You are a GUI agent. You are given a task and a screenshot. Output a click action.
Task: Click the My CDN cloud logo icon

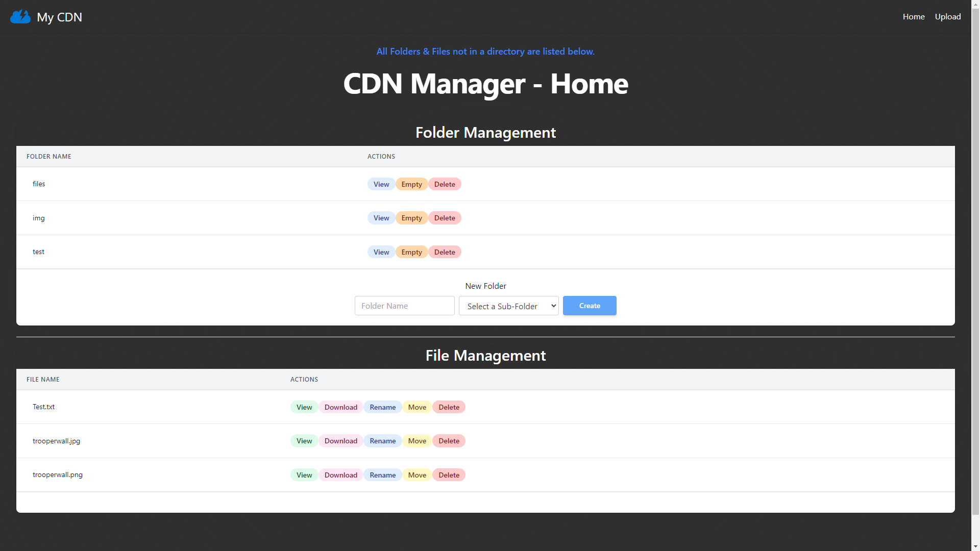coord(20,17)
